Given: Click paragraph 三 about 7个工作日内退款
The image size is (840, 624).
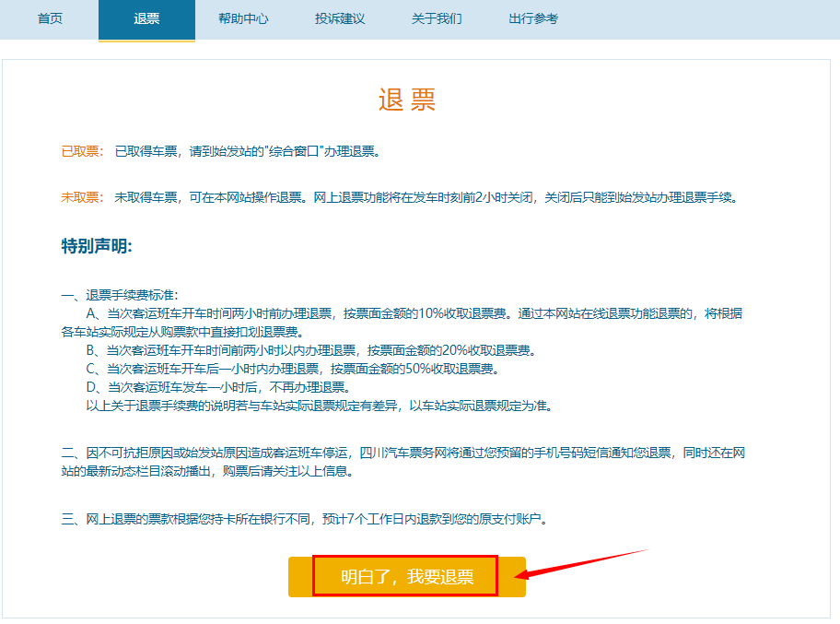Looking at the screenshot, I should click(x=304, y=519).
